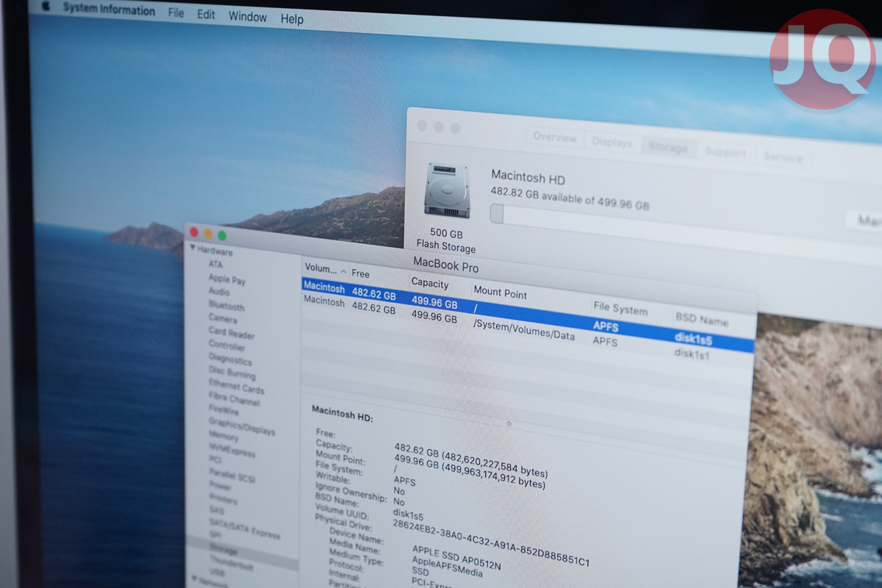Collapse the Hardware section in the sidebar
The height and width of the screenshot is (588, 882).
point(193,248)
